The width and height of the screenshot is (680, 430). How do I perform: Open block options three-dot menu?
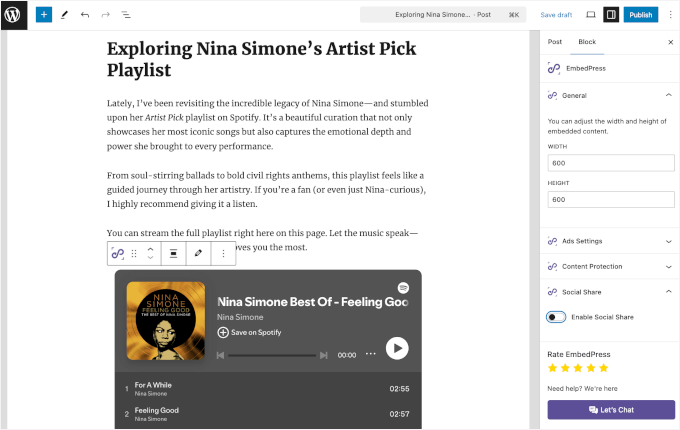point(223,254)
